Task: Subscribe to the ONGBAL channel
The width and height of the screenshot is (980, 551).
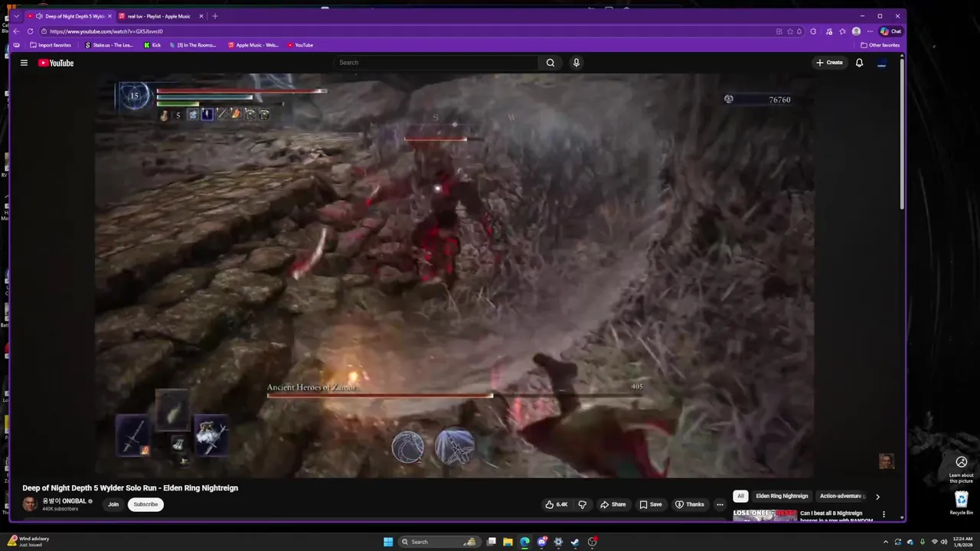Action: pos(145,504)
